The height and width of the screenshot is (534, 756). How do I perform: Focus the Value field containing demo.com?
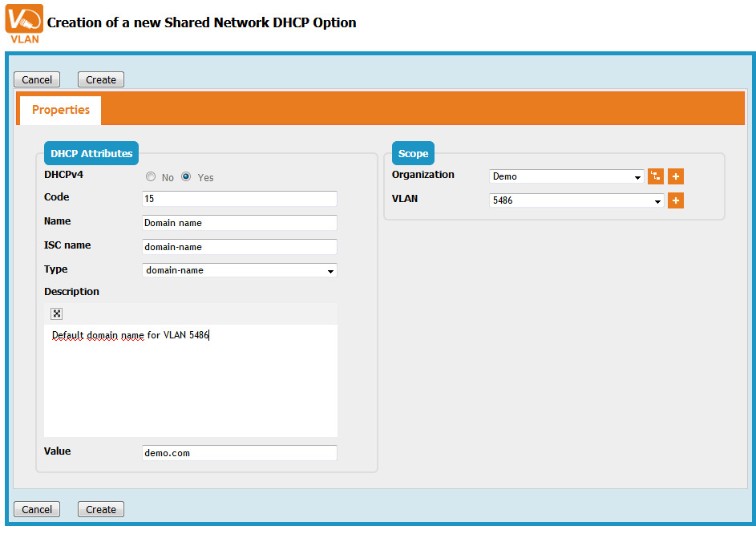click(239, 453)
